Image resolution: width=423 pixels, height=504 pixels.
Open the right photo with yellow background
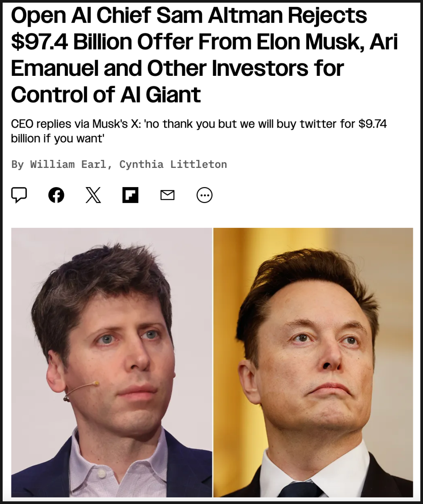(313, 362)
